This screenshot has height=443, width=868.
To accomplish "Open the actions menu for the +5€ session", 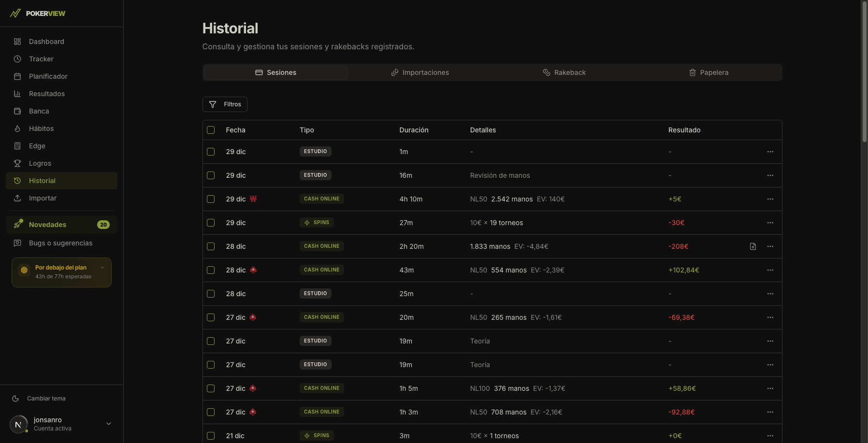I will [770, 199].
